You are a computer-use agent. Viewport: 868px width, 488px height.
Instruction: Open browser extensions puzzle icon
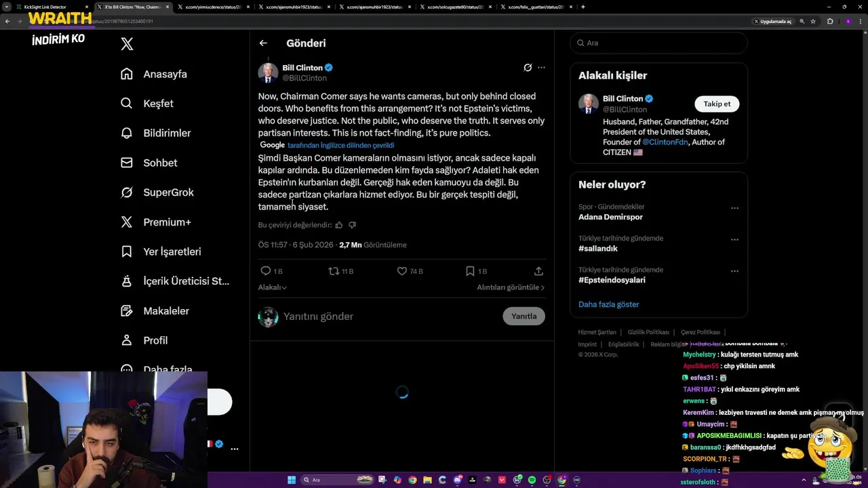point(830,22)
